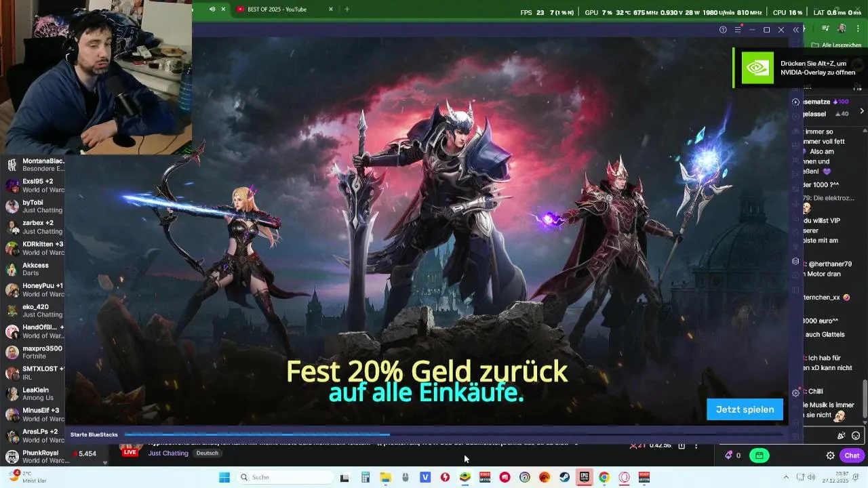Open HoneyPuu channel in sidebar
Viewport: 868px width, 488px height.
34,290
